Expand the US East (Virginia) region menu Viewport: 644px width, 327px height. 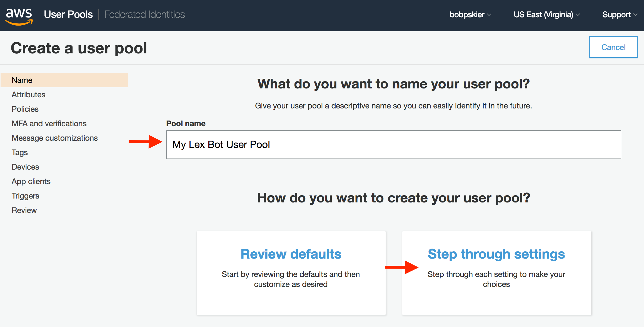546,14
